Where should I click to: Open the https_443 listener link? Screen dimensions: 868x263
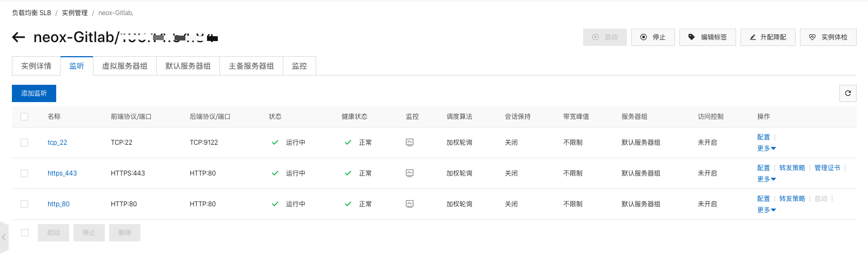[62, 173]
